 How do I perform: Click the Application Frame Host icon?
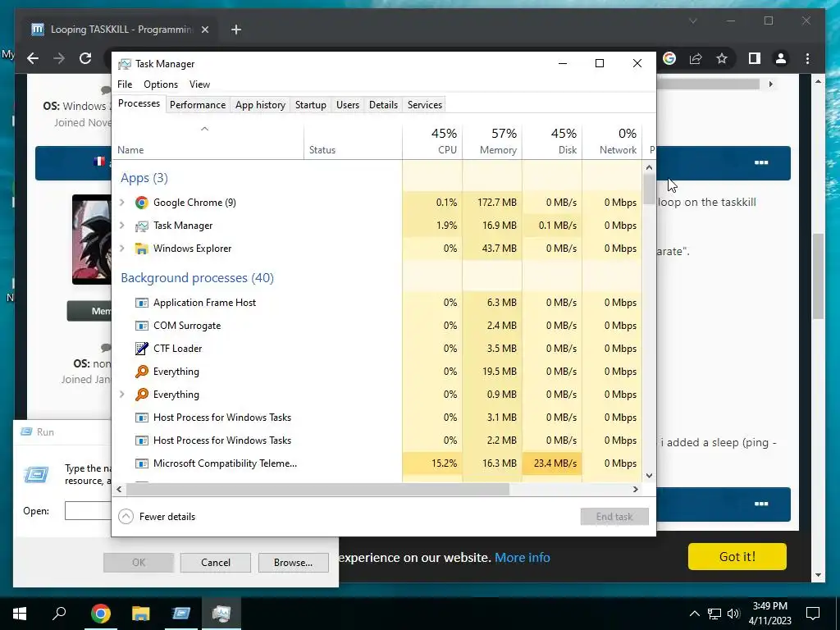click(141, 303)
